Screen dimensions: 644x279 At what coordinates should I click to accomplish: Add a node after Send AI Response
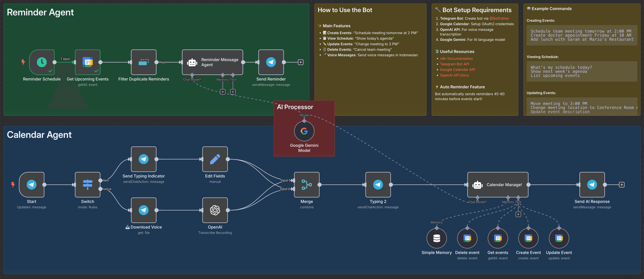(621, 185)
